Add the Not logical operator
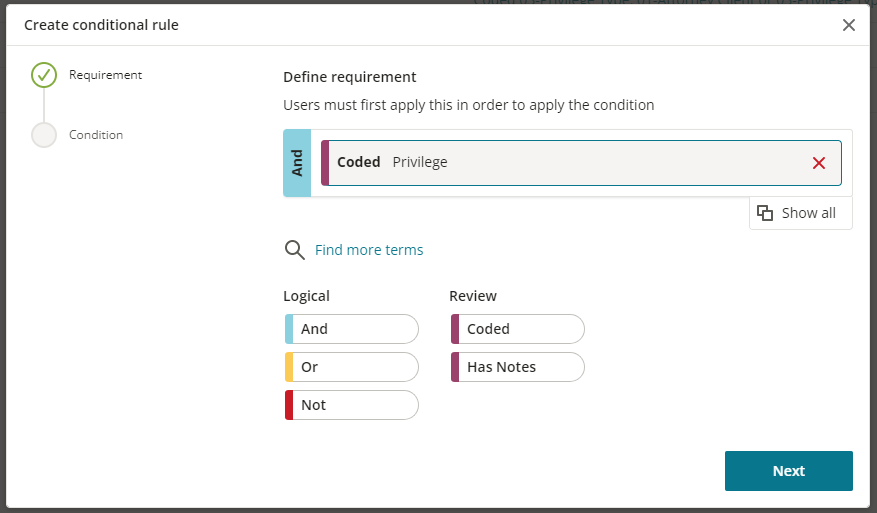The image size is (877, 513). coord(351,405)
